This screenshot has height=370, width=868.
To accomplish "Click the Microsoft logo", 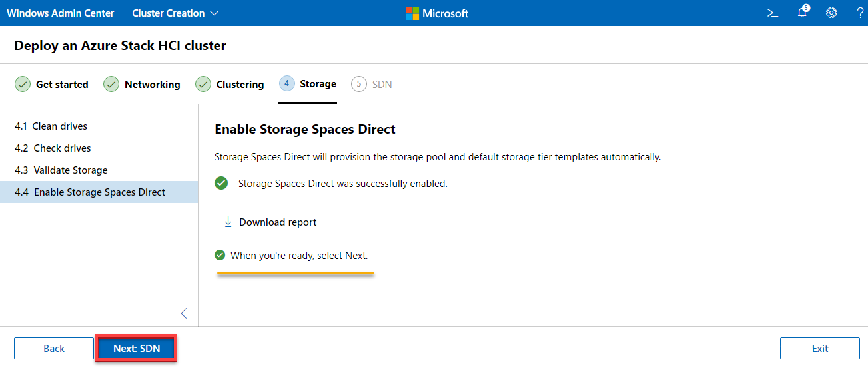I will point(437,13).
